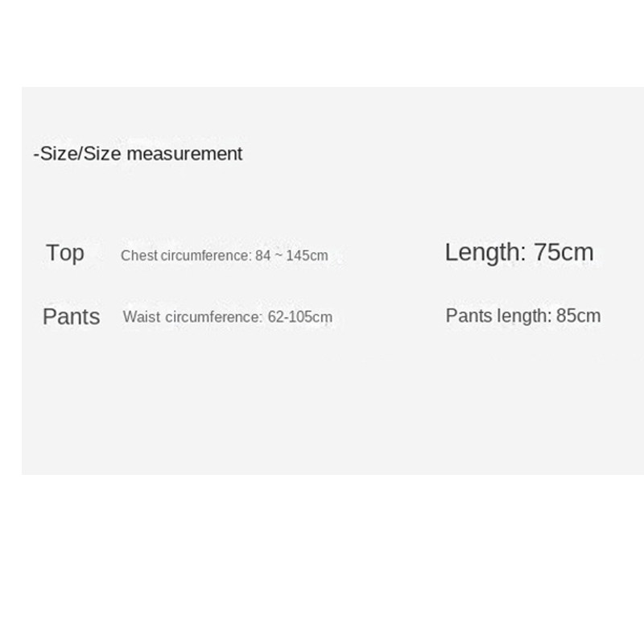Select the "Top" row label
This screenshot has width=644, height=644.
(x=65, y=253)
